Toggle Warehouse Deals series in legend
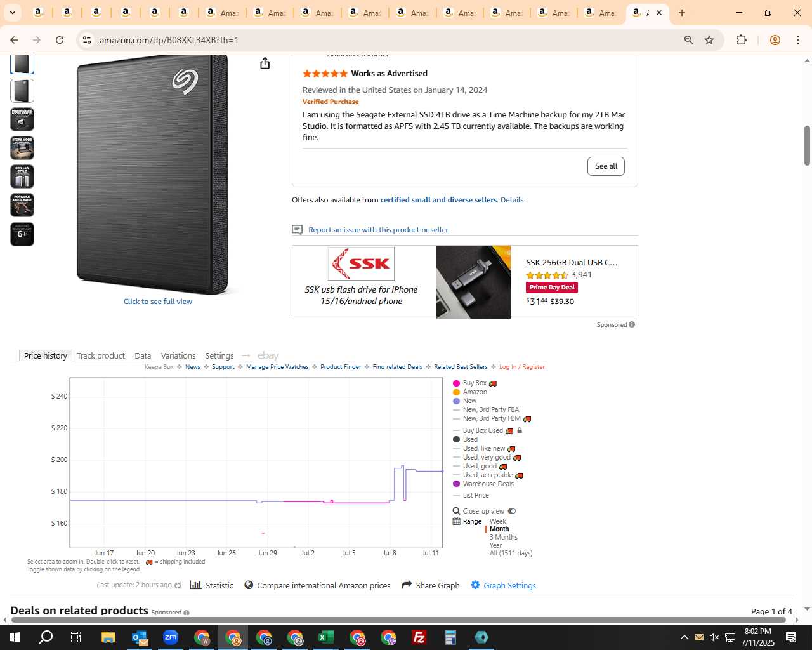 (483, 484)
